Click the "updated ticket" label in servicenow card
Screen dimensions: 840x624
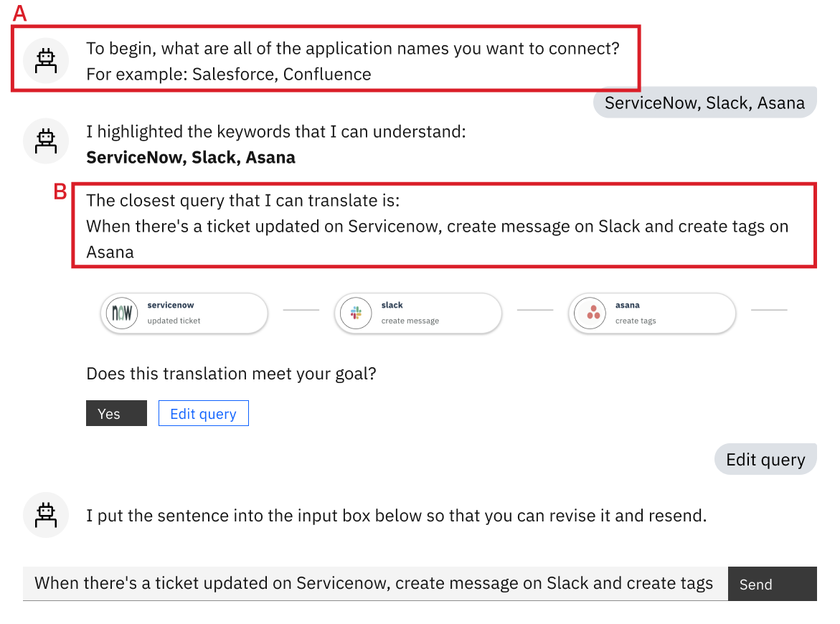(174, 321)
